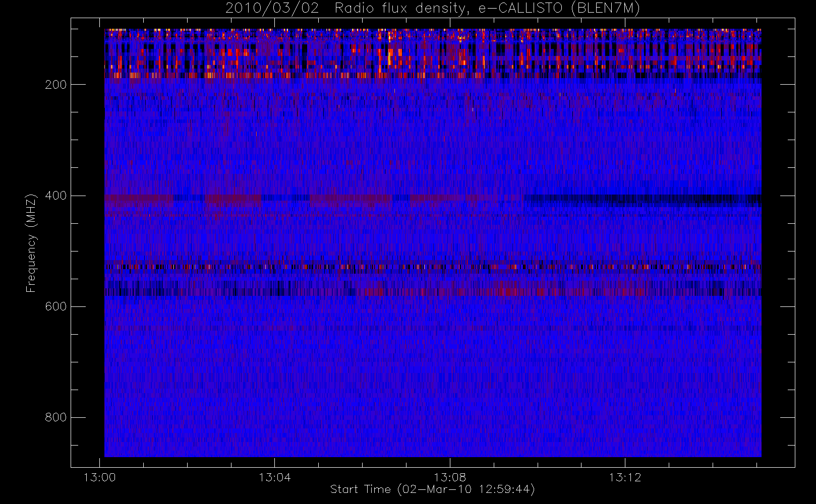This screenshot has height=504, width=816.
Task: Click the 13:08 time tick label
Action: tap(450, 477)
